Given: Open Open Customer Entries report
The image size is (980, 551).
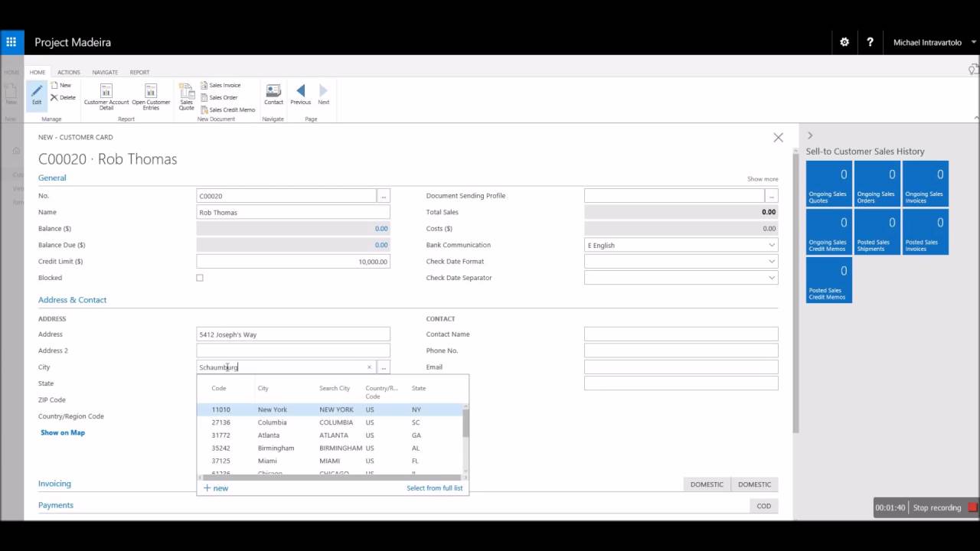Looking at the screenshot, I should 151,97.
